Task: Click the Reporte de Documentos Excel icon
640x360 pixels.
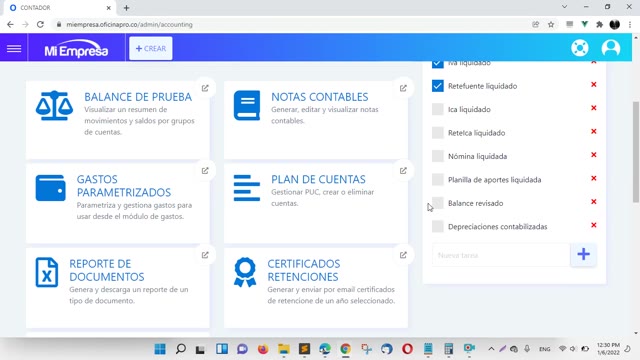Action: tap(47, 272)
